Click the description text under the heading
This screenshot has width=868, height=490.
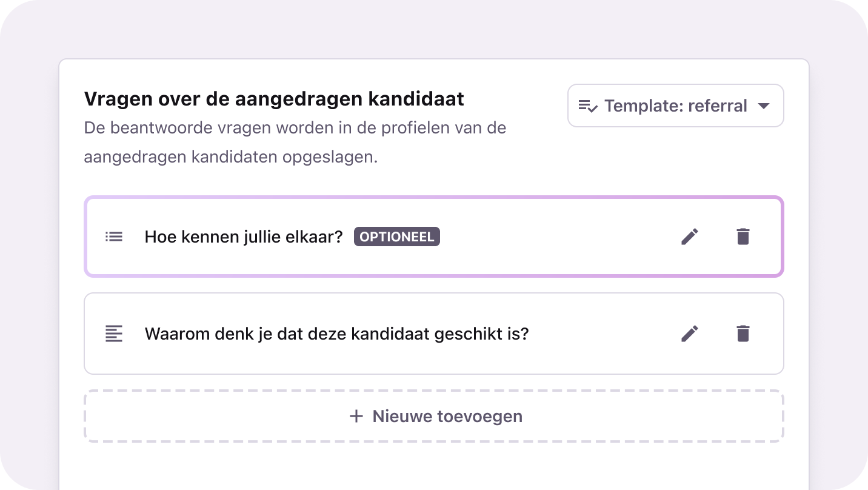pyautogui.click(x=295, y=142)
